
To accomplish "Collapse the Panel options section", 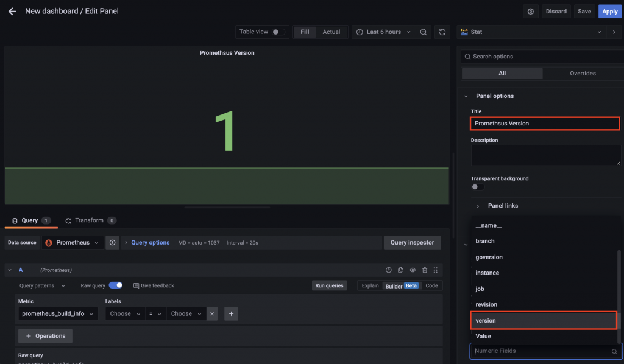I will (x=466, y=96).
